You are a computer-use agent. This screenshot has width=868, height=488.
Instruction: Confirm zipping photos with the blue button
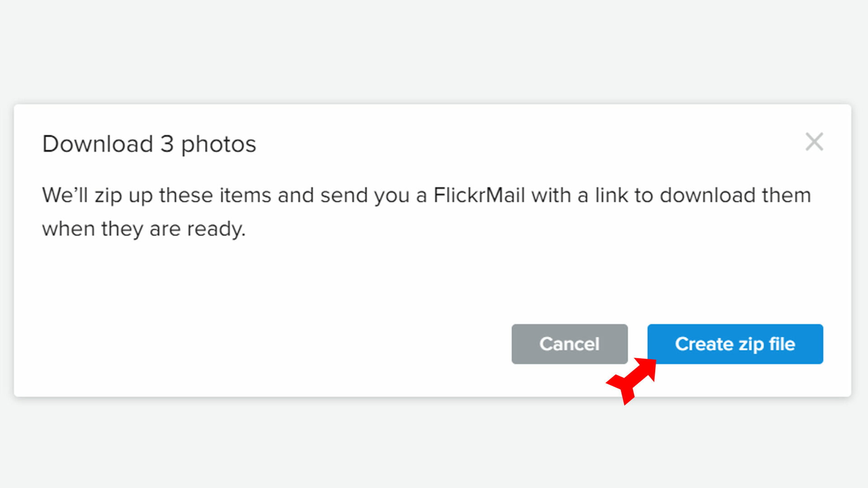pyautogui.click(x=735, y=344)
